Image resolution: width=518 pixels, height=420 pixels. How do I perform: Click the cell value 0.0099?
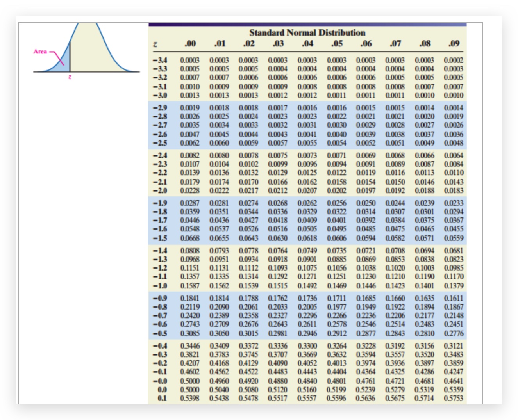pos(278,164)
